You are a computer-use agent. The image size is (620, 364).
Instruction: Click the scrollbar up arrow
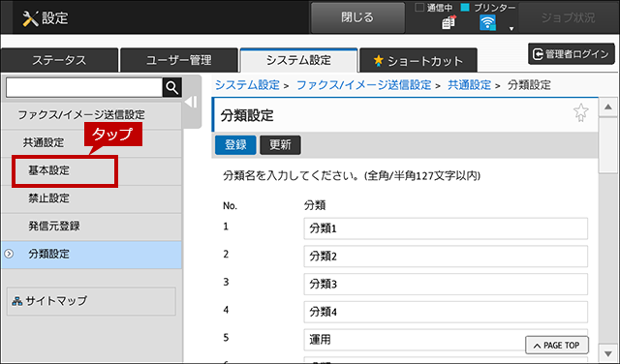608,107
